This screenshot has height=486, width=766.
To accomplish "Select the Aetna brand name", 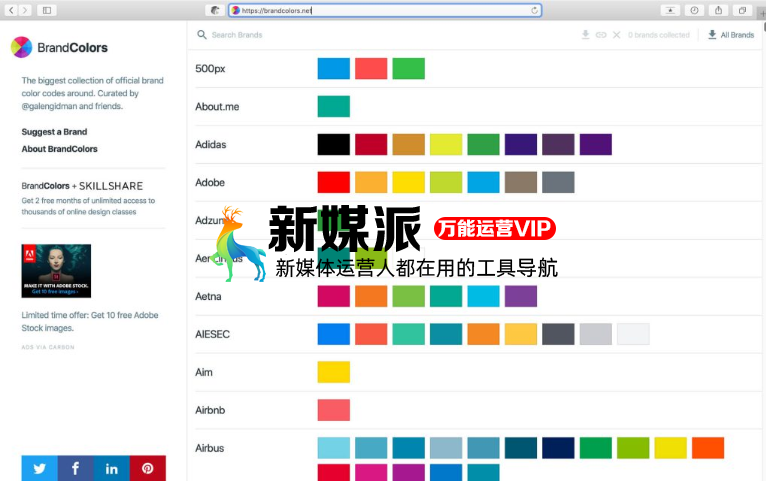I will coord(209,296).
